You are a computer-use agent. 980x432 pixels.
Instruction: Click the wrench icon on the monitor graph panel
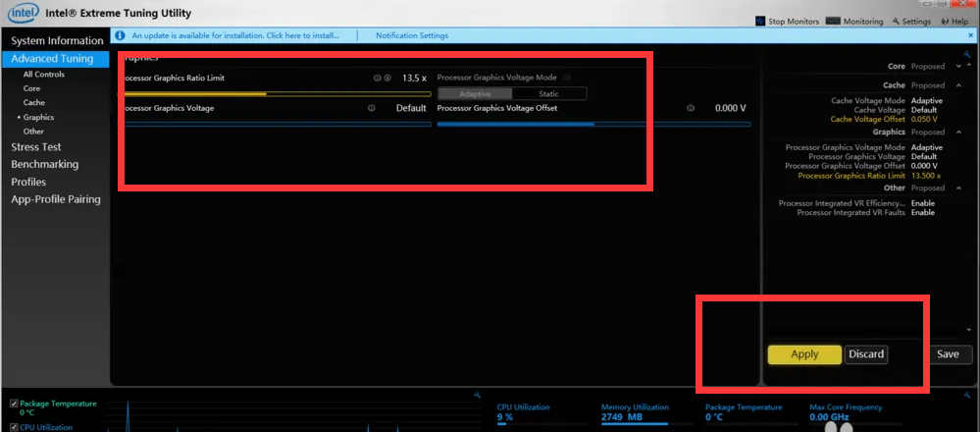(x=477, y=395)
